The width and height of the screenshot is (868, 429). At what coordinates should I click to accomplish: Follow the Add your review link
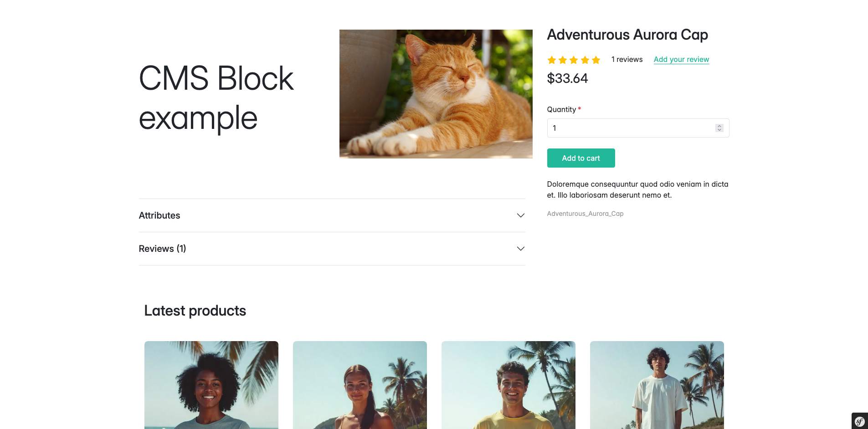point(681,59)
